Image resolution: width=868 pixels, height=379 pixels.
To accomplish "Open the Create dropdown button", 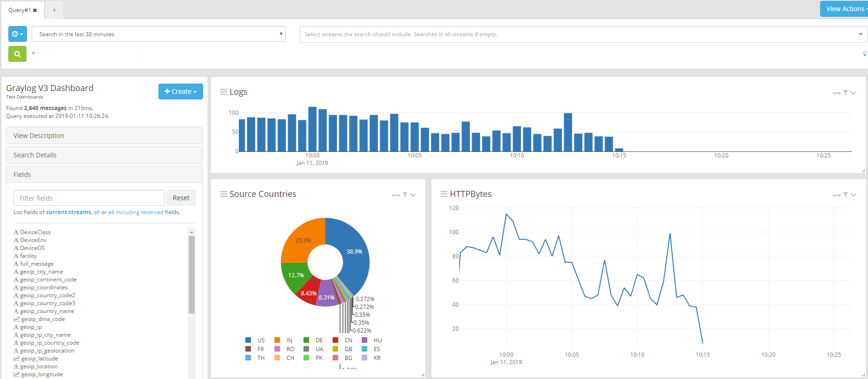I will (181, 91).
